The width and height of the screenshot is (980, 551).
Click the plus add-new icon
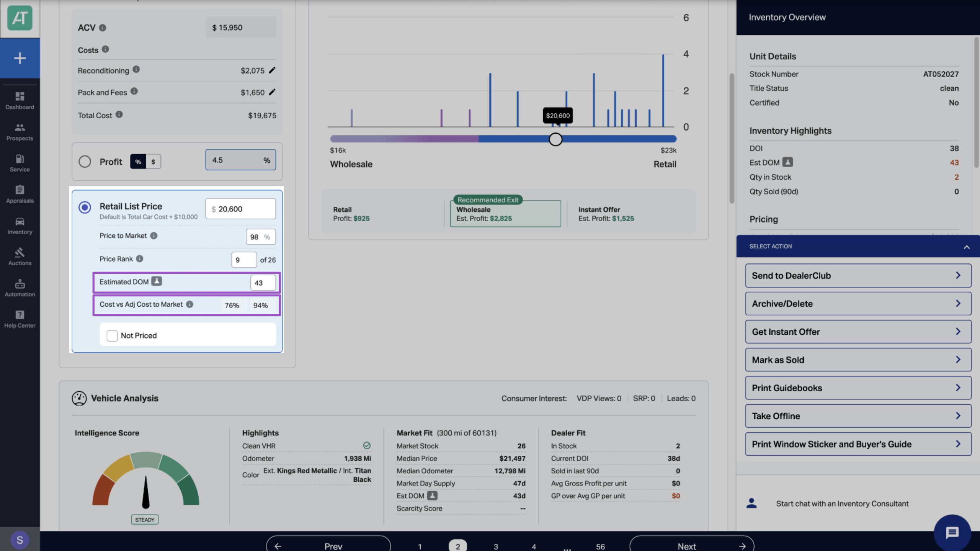click(20, 58)
